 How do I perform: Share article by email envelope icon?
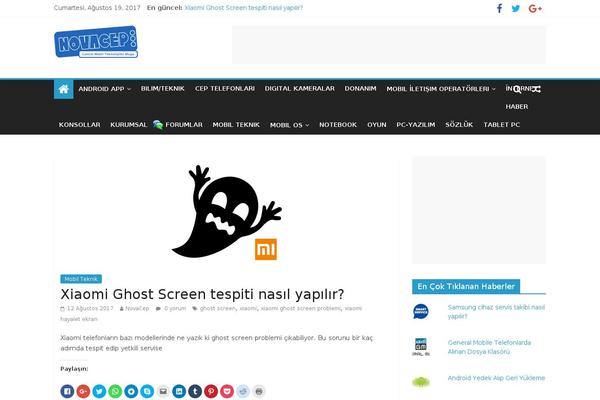[x=163, y=391]
